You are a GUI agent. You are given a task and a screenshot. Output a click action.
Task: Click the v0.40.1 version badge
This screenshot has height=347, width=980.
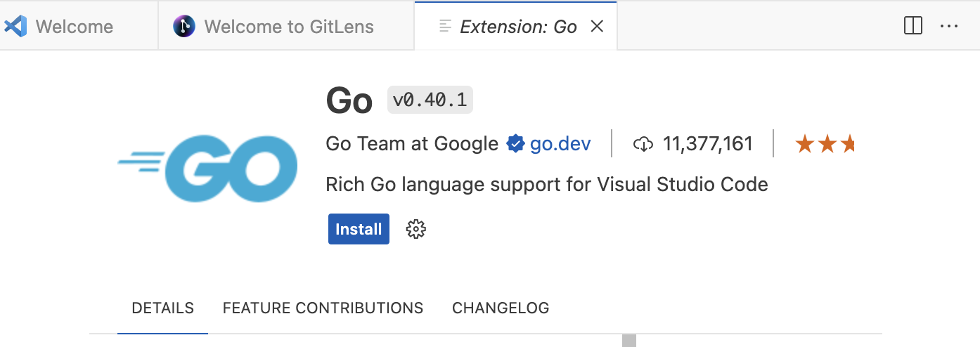point(430,100)
